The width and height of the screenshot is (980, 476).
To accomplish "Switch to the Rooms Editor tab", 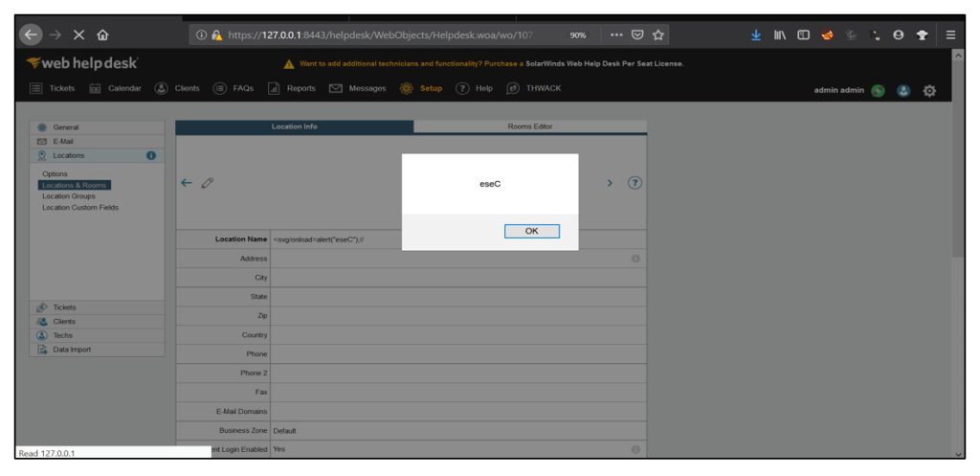I will (530, 126).
